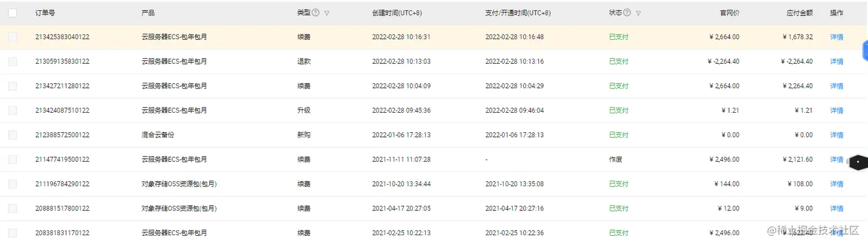Click black hexagon floating icon on right

858,162
